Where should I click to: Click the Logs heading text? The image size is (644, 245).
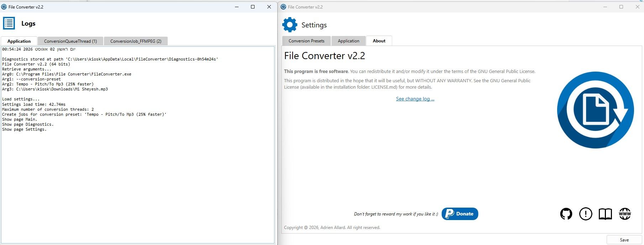coord(28,24)
